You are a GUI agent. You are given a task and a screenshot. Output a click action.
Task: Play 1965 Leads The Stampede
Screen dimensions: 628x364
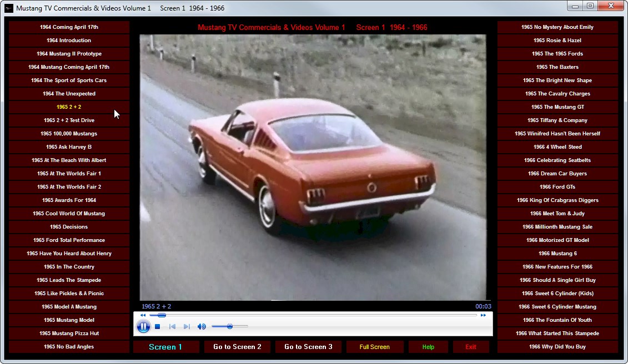point(69,280)
